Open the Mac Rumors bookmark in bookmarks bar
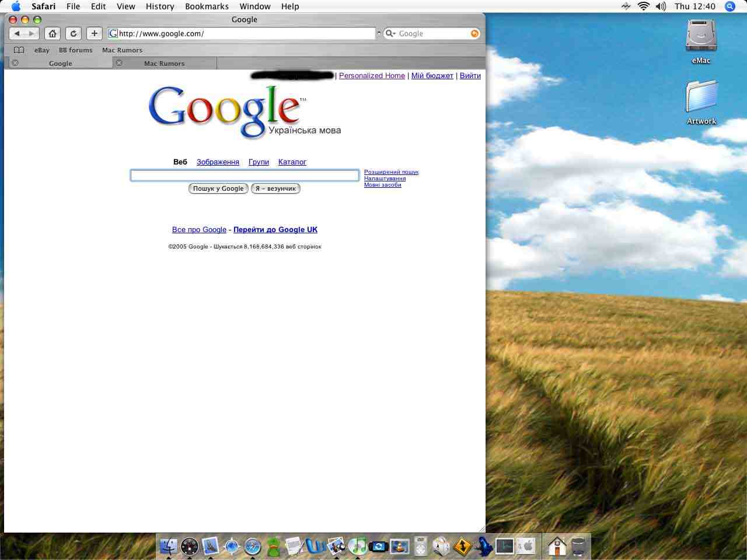This screenshot has height=560, width=747. [122, 50]
